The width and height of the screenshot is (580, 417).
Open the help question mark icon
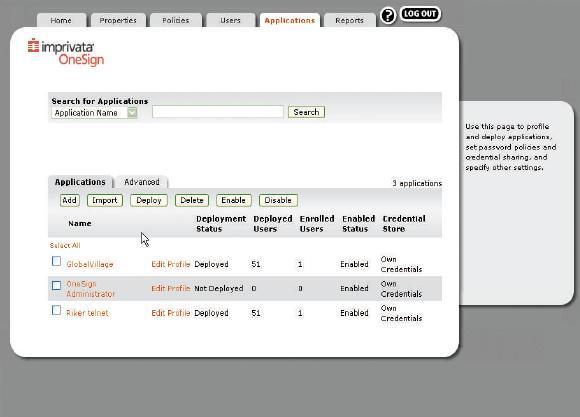(x=388, y=16)
